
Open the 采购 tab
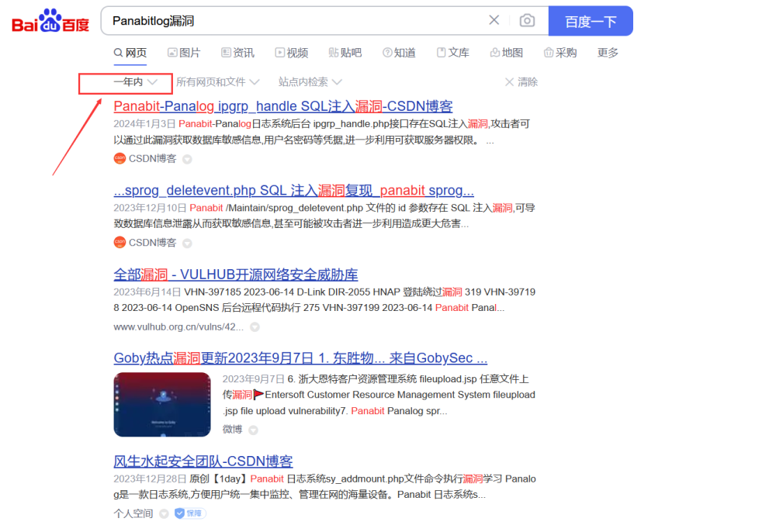(x=560, y=53)
